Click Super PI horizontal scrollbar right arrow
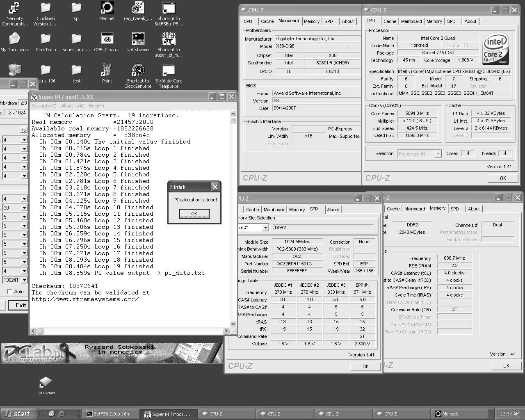The width and height of the screenshot is (525, 420). [x=226, y=331]
